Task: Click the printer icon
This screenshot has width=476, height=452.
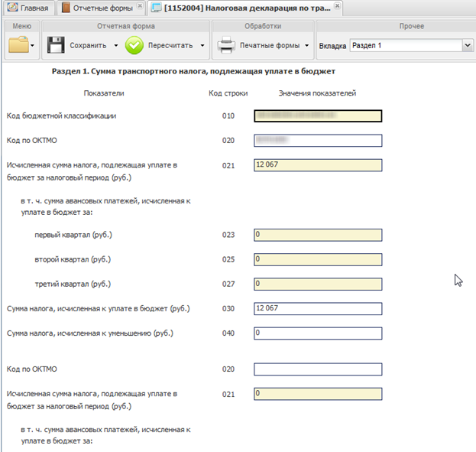Action: click(226, 45)
